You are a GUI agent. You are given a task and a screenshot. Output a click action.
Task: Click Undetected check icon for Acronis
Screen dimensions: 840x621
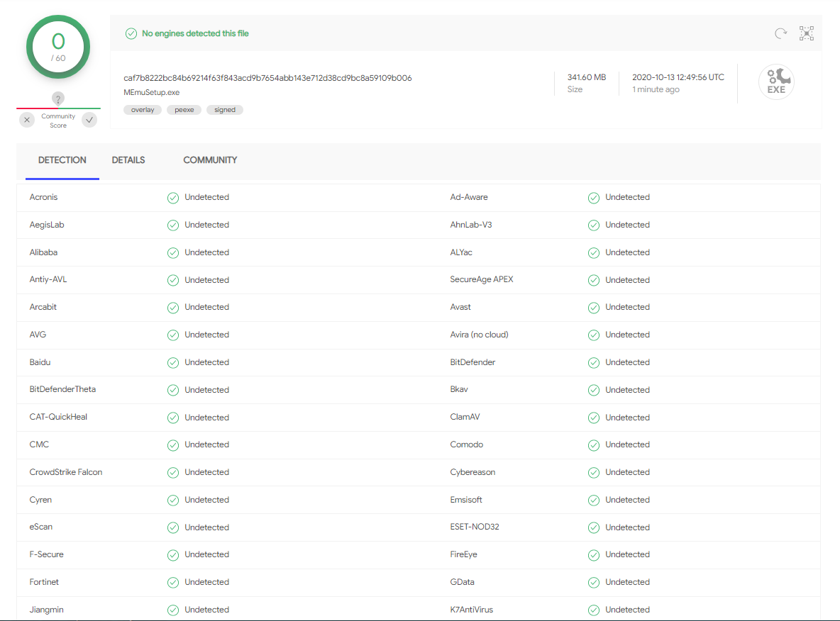(x=173, y=198)
